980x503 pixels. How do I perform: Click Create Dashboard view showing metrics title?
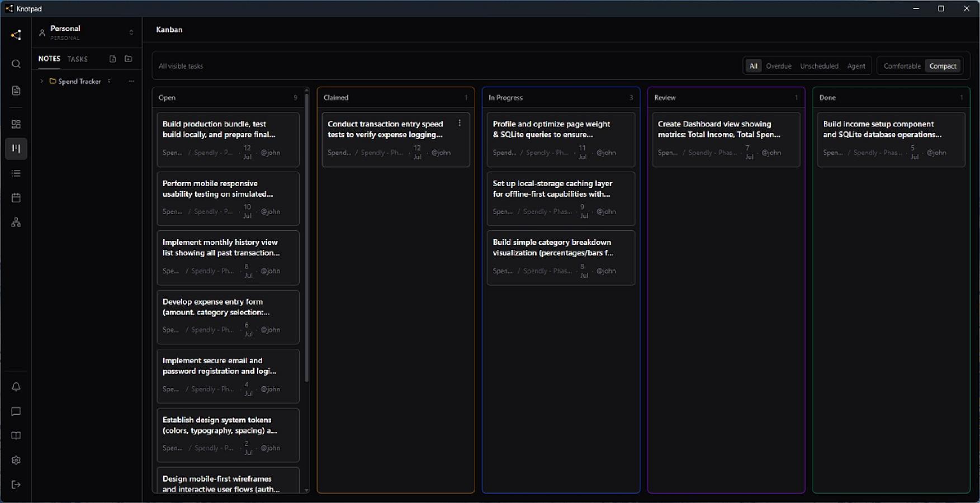coord(719,129)
